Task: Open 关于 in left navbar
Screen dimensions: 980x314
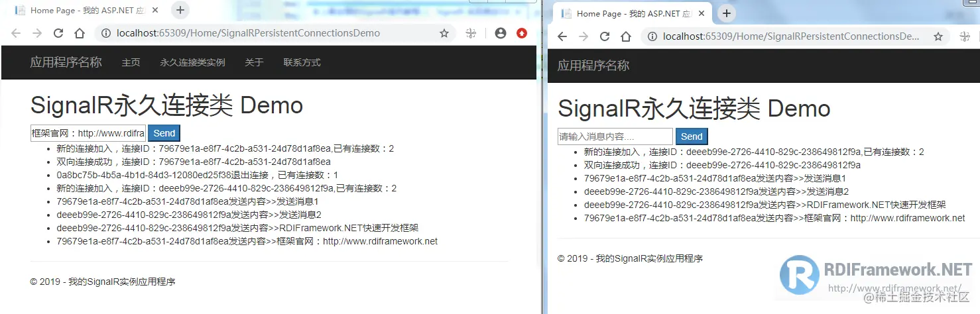Action: (x=254, y=62)
